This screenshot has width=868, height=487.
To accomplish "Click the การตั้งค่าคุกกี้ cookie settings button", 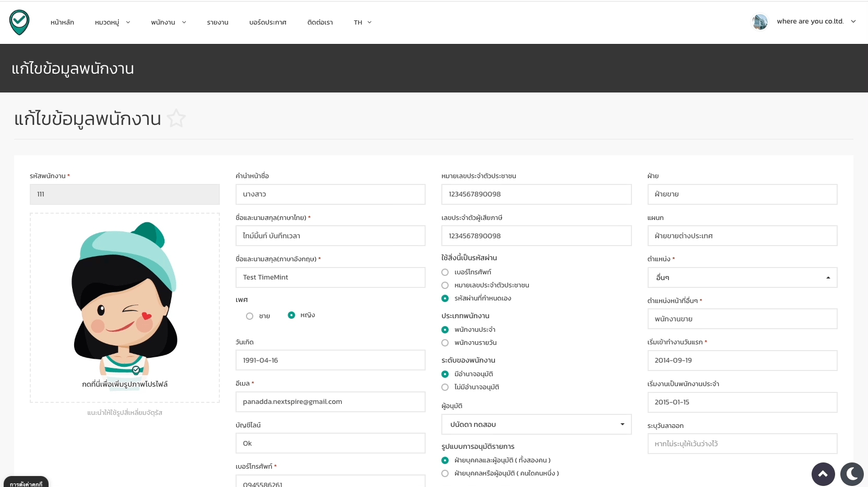I will pyautogui.click(x=26, y=483).
